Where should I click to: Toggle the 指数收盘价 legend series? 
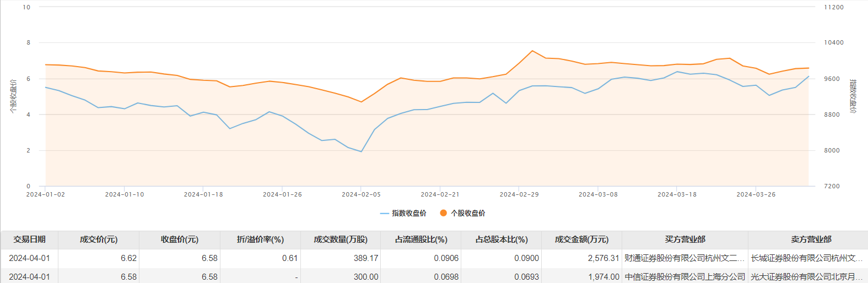pos(409,213)
